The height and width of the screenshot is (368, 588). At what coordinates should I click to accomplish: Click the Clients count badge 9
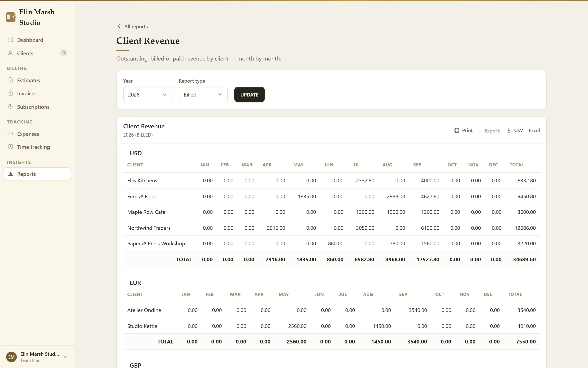coord(63,53)
